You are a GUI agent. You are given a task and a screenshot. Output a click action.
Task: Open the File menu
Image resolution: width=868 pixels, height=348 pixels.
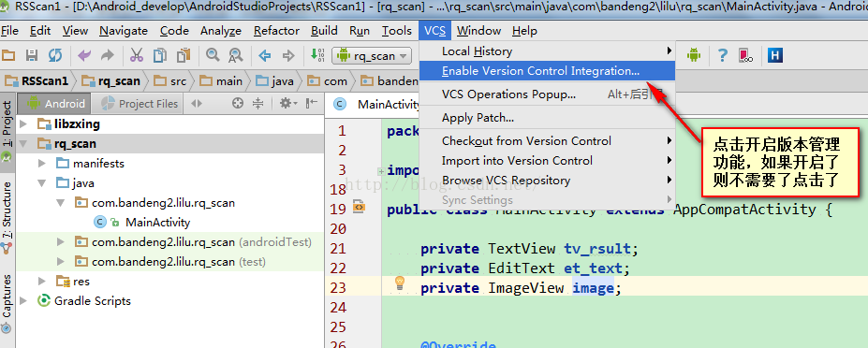(x=9, y=31)
